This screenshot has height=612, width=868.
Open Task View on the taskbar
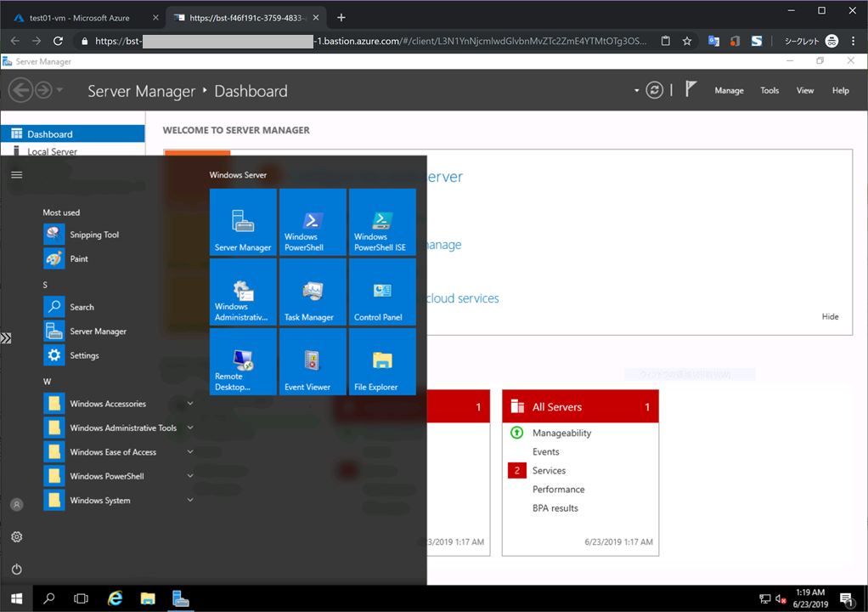click(x=81, y=598)
